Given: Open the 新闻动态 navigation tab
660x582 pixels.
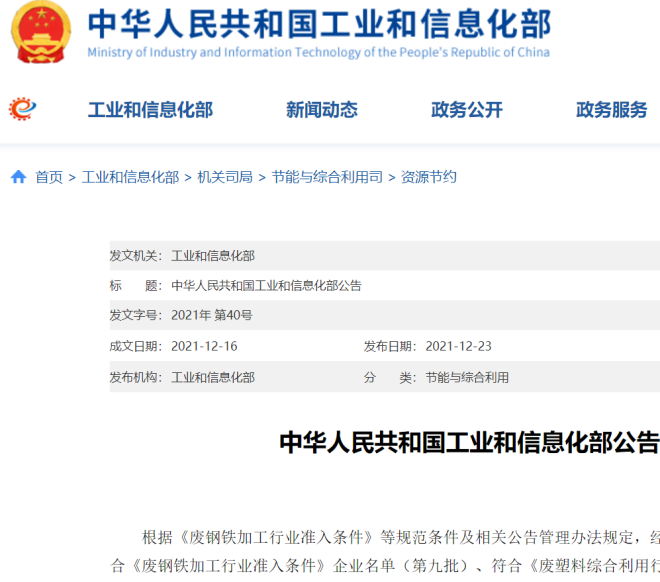Looking at the screenshot, I should (321, 110).
